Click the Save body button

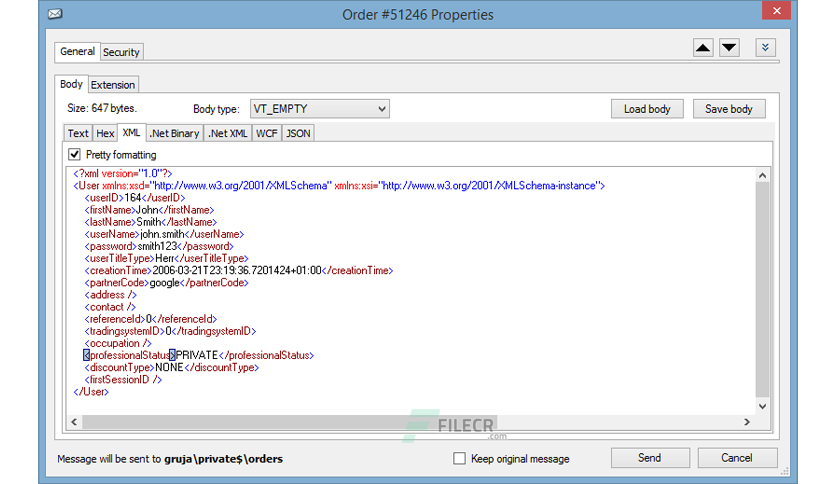pyautogui.click(x=729, y=109)
